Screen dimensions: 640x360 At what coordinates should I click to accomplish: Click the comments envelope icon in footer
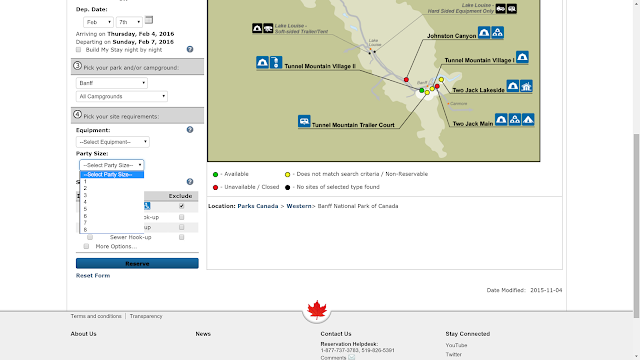coord(351,357)
